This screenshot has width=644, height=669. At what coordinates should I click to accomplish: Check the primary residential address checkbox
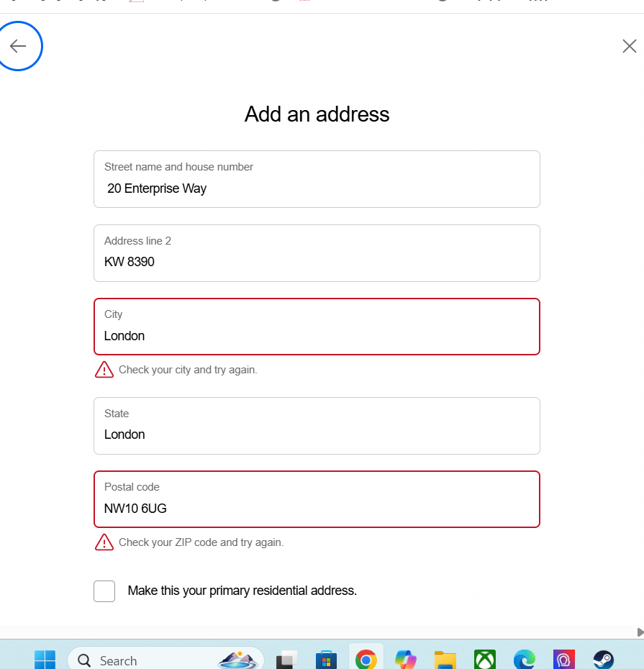[104, 591]
